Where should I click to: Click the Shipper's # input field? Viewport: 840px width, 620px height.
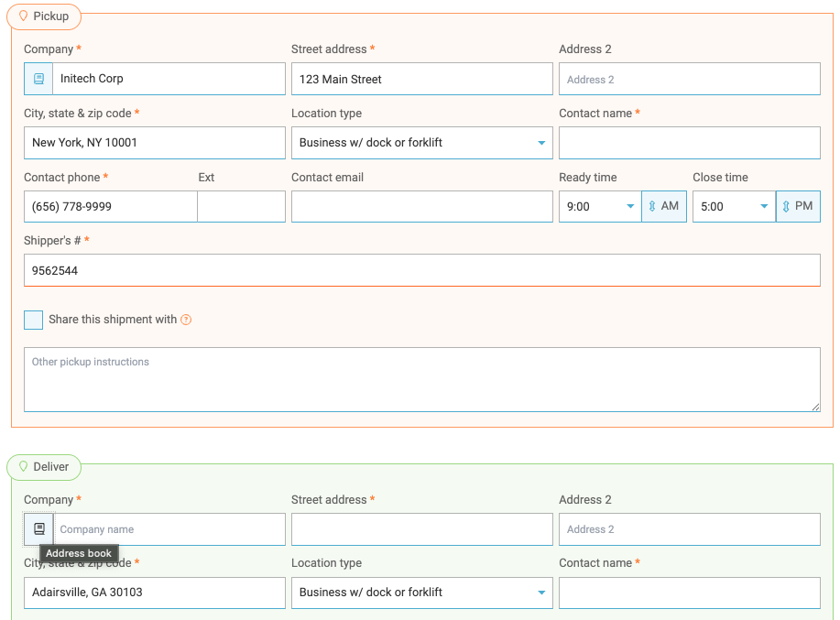click(x=421, y=270)
